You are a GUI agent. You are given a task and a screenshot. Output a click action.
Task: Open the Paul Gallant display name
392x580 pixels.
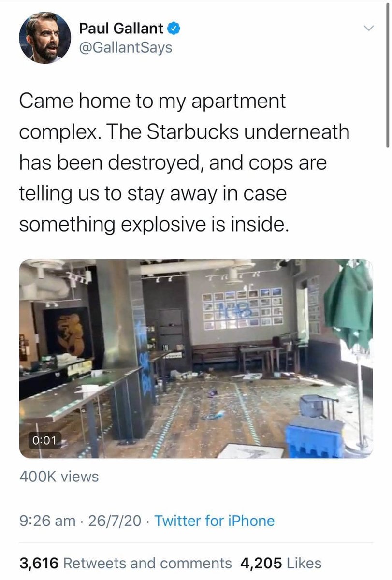(x=121, y=29)
